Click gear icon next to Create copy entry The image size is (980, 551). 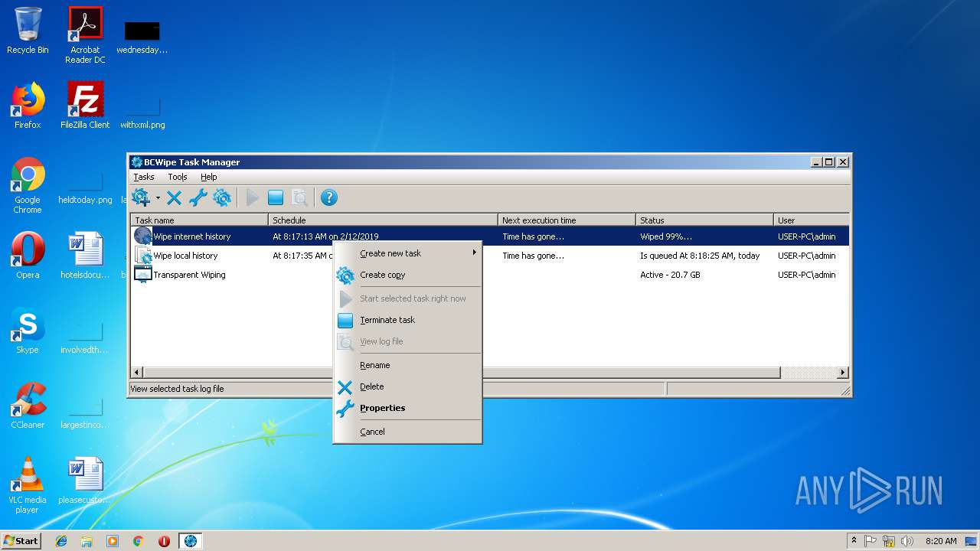[x=345, y=275]
